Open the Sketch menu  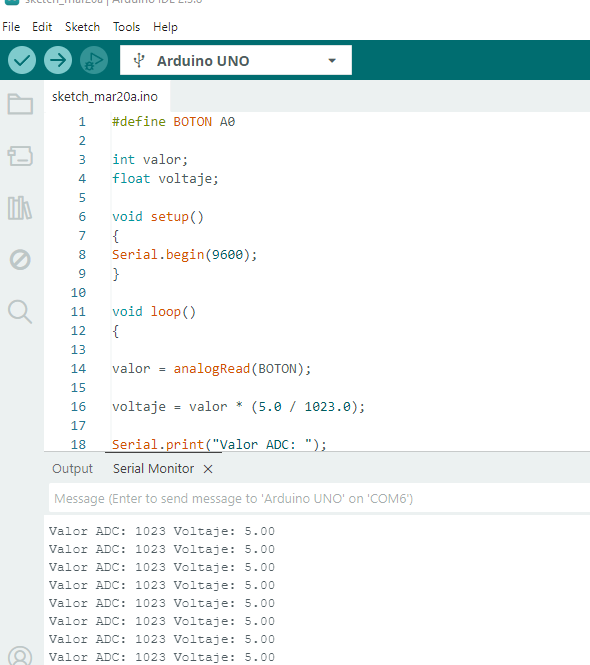[82, 27]
